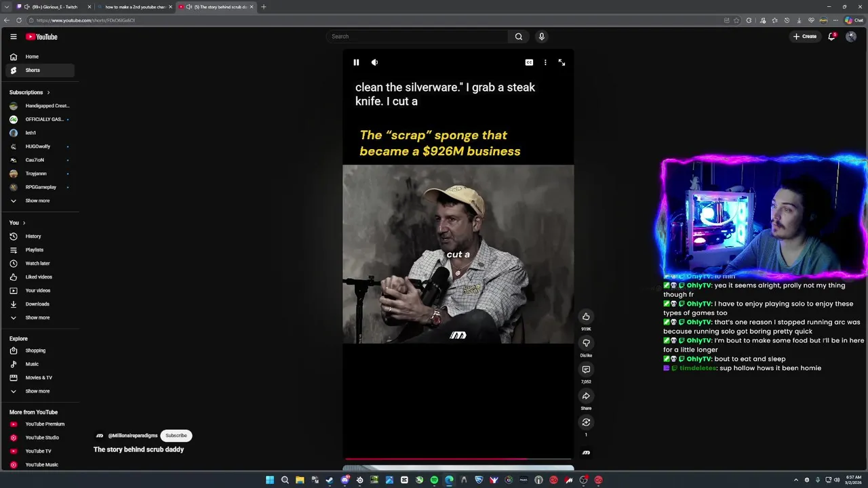Open Downloads in sidebar
The image size is (868, 488).
[x=40, y=304]
